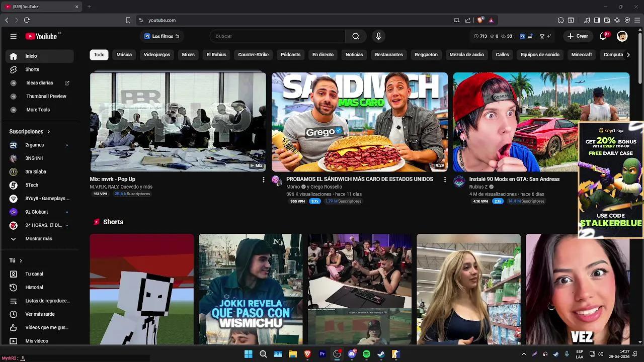Viewport: 644px width, 362px height.
Task: Open the Brave wallet icon
Action: click(607, 20)
